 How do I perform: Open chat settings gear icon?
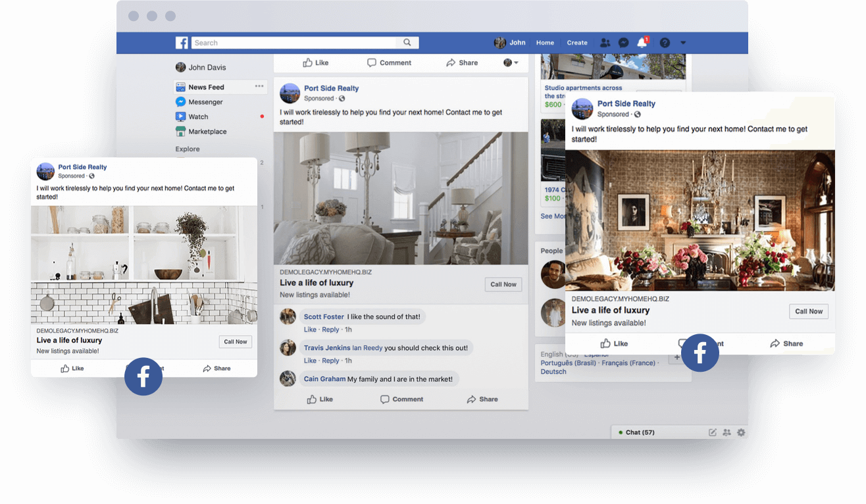pos(741,432)
